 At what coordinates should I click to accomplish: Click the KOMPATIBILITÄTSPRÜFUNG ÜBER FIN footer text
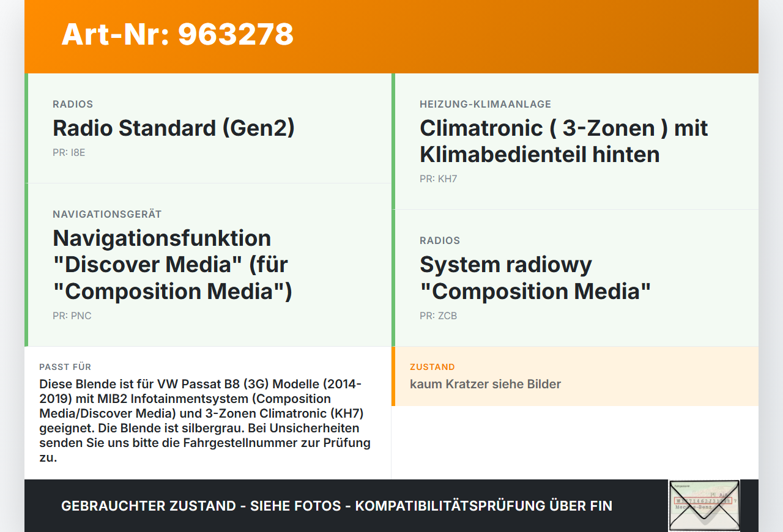(x=483, y=506)
